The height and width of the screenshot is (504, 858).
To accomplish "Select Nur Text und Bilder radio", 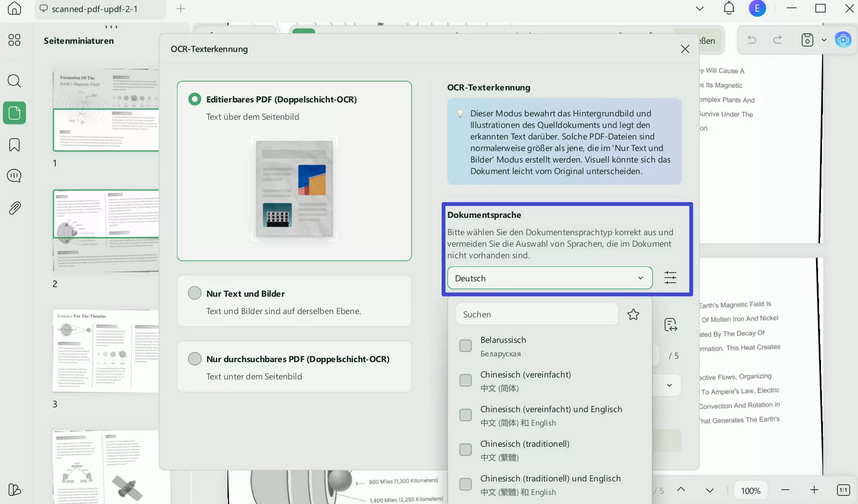I will coord(195,293).
